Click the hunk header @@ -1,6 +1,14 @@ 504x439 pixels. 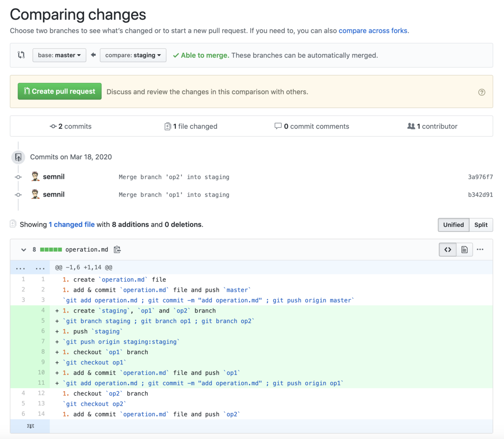click(84, 268)
